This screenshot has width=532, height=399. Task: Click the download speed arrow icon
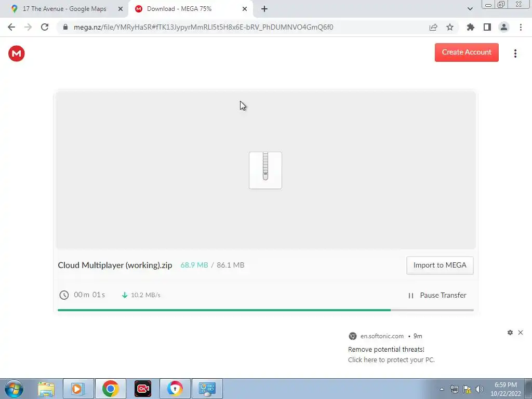point(125,295)
